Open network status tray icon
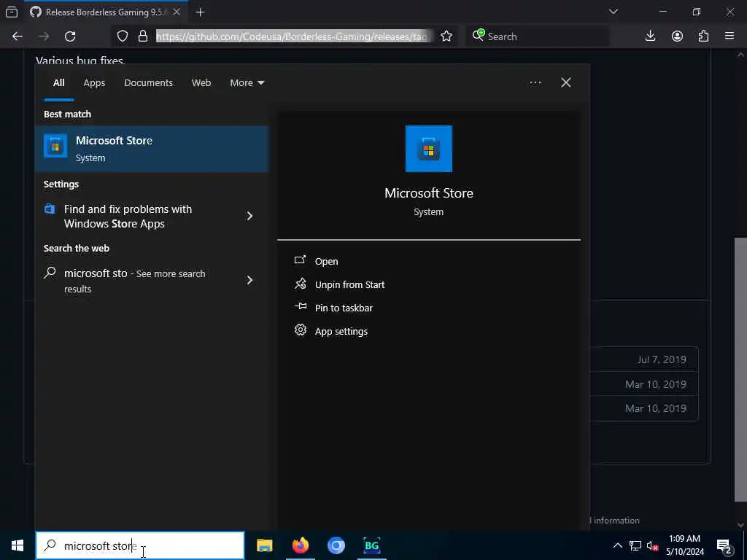This screenshot has width=747, height=560. (635, 545)
